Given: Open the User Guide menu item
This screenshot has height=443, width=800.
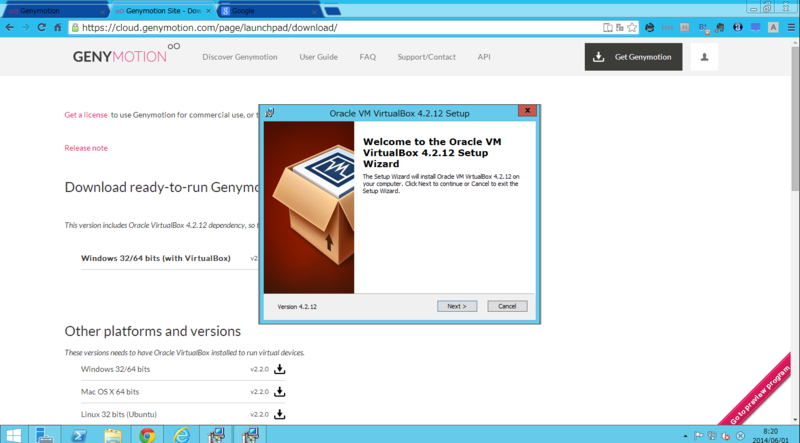Looking at the screenshot, I should coord(318,57).
